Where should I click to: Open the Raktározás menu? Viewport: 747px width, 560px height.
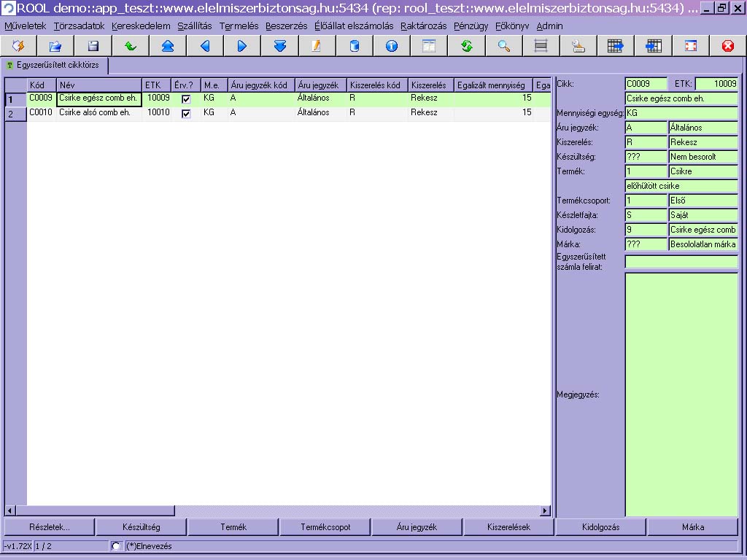click(424, 26)
